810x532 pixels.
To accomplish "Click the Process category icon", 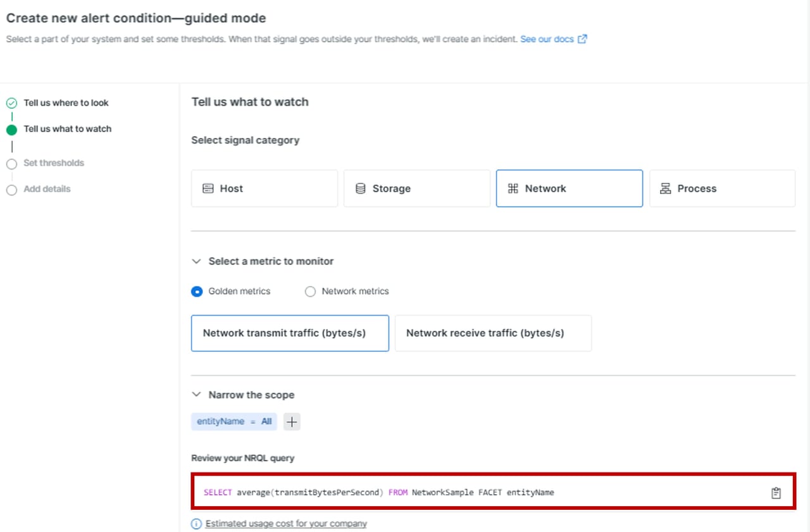I will point(665,189).
